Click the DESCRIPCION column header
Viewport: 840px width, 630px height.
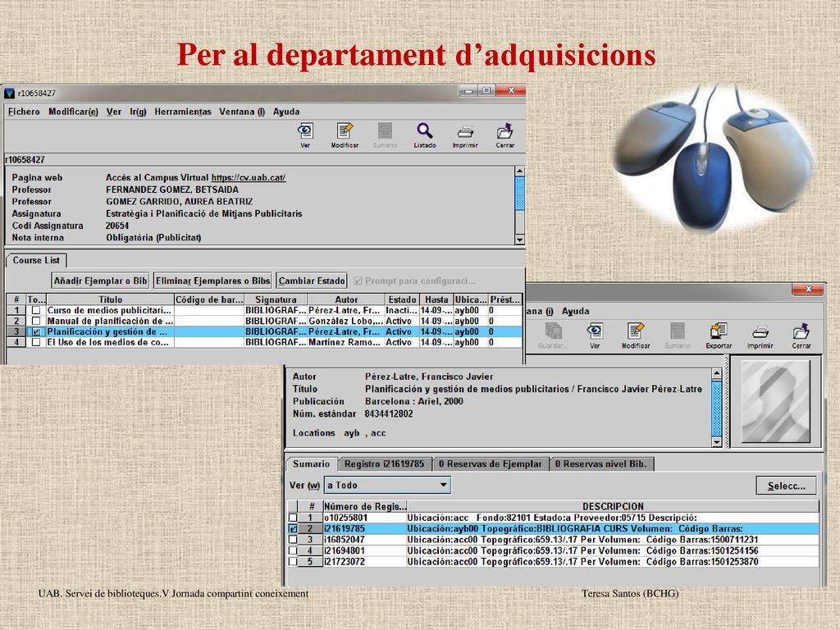613,506
